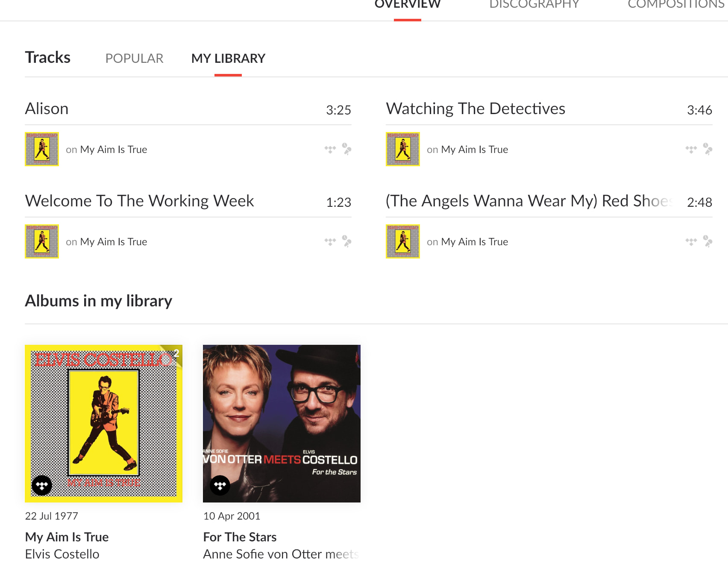Viewport: 728px width, 570px height.
Task: Click the TIDAL icon in the Alison row
Action: (x=330, y=150)
